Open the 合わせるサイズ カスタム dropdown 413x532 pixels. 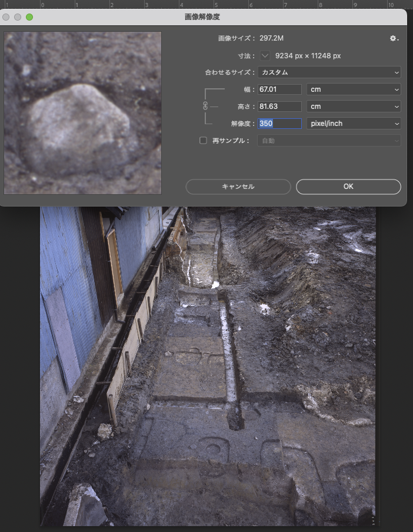(329, 72)
